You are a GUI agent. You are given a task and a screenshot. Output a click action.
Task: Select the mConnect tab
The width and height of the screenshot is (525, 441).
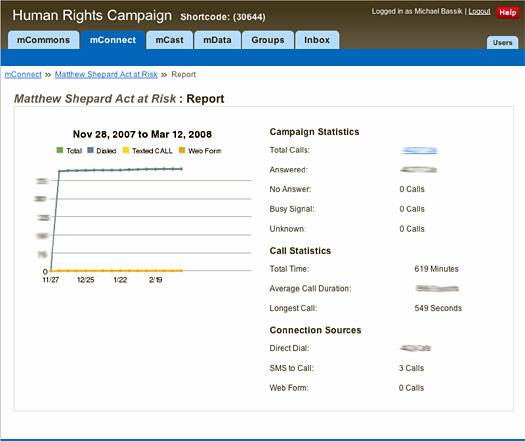[x=113, y=40]
